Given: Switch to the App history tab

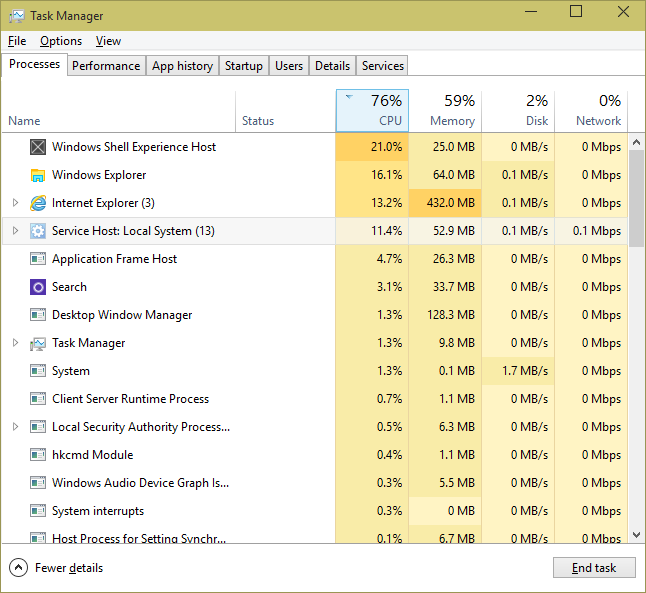Looking at the screenshot, I should pyautogui.click(x=183, y=66).
